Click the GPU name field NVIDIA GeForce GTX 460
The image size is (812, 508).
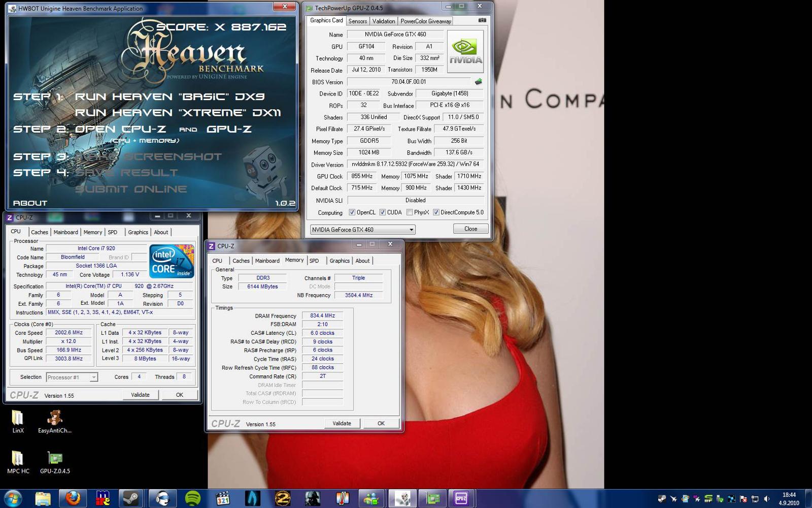pyautogui.click(x=395, y=34)
